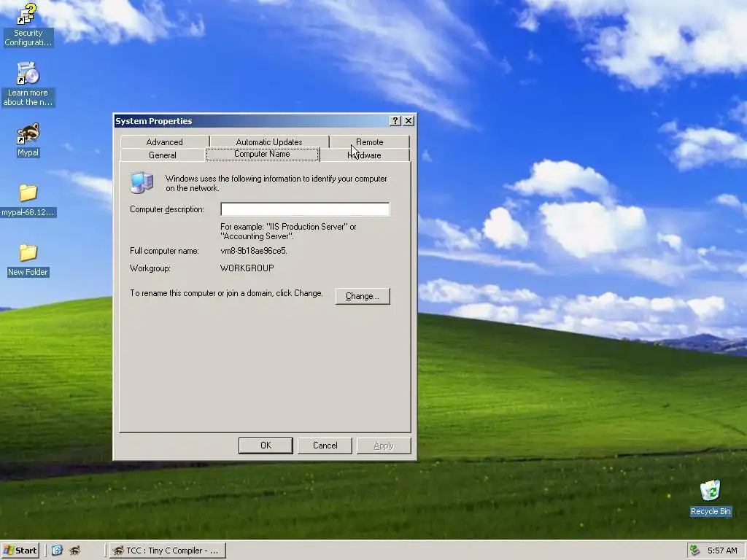The width and height of the screenshot is (747, 560).
Task: Click the help question mark button
Action: tap(395, 121)
